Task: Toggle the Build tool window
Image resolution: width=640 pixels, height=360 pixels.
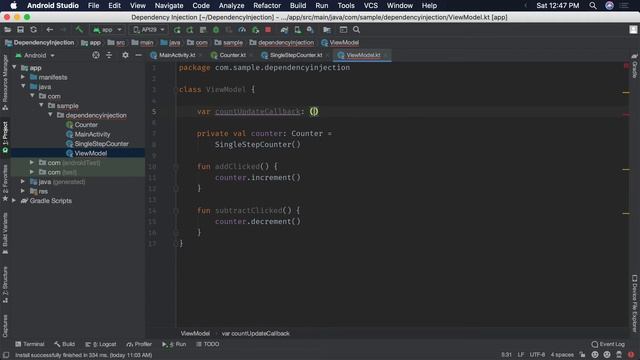Action: [64, 344]
